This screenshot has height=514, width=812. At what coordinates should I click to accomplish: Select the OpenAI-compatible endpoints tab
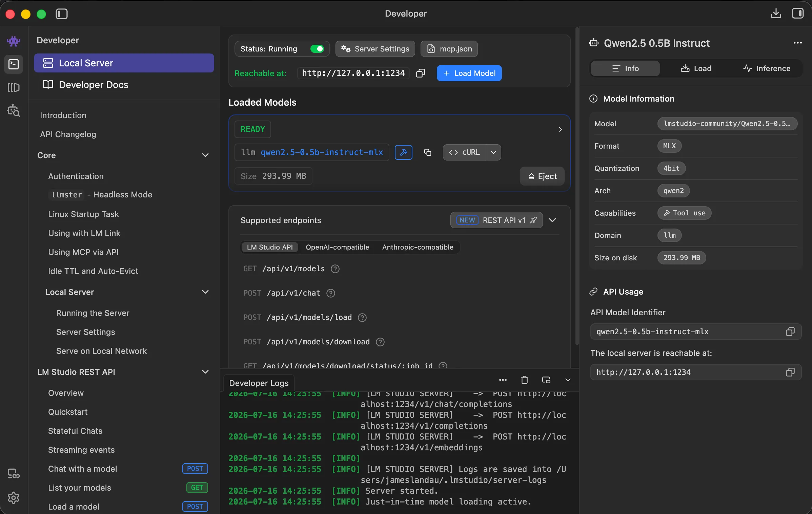(x=337, y=247)
